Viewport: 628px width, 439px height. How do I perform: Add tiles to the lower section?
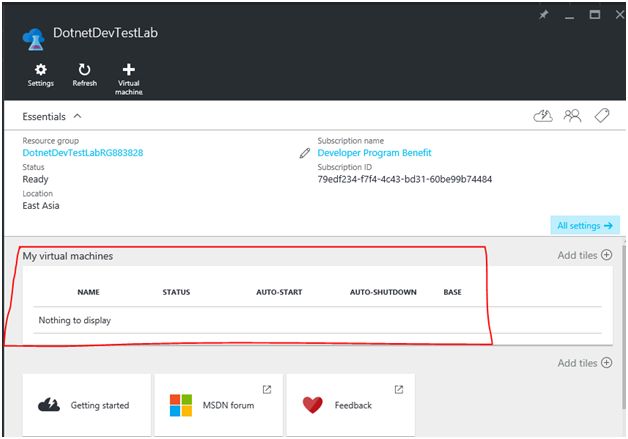coord(584,363)
